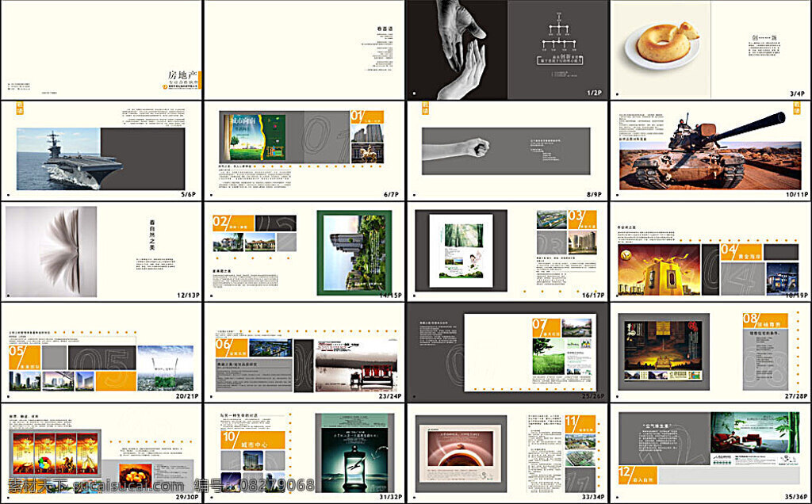812x504 pixels.
Task: Click the orange 03 section block
Action: pyautogui.click(x=582, y=220)
